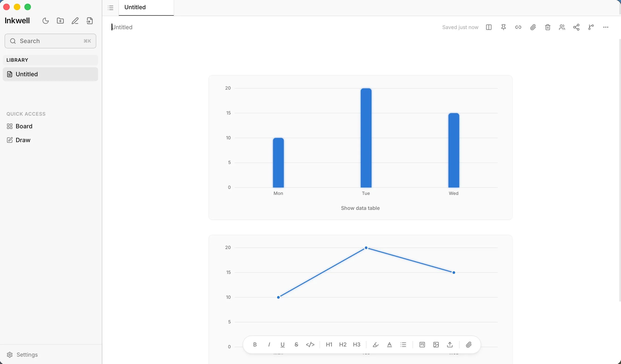Pin the note with the pin icon
Image resolution: width=621 pixels, height=364 pixels.
(x=504, y=27)
